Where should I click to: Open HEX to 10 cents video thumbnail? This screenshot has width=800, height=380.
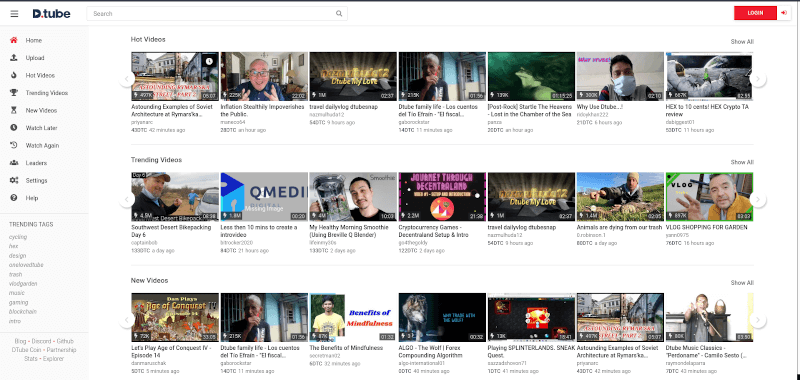pyautogui.click(x=709, y=76)
